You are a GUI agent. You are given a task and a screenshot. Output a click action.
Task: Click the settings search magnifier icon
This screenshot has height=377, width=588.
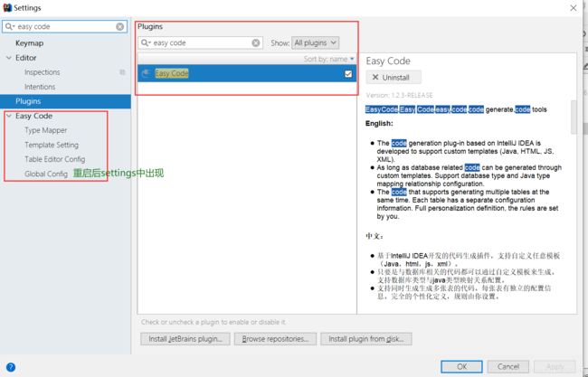click(x=9, y=26)
